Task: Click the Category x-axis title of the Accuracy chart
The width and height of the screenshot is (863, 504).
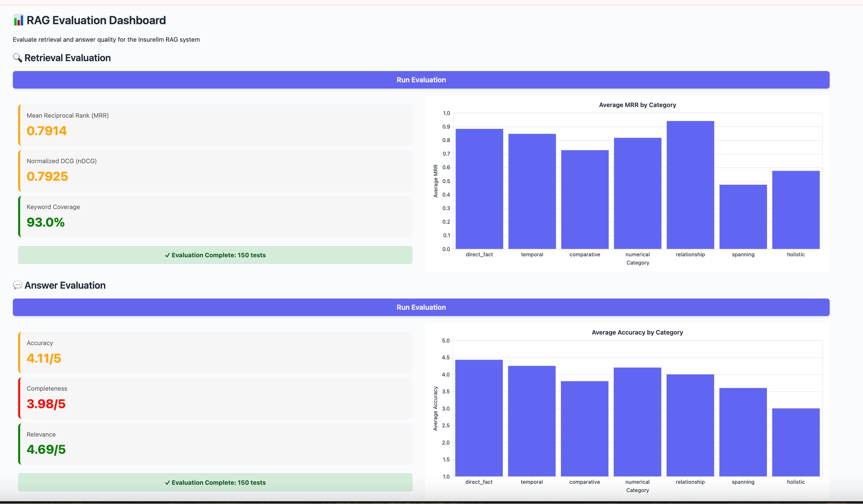Action: click(638, 490)
